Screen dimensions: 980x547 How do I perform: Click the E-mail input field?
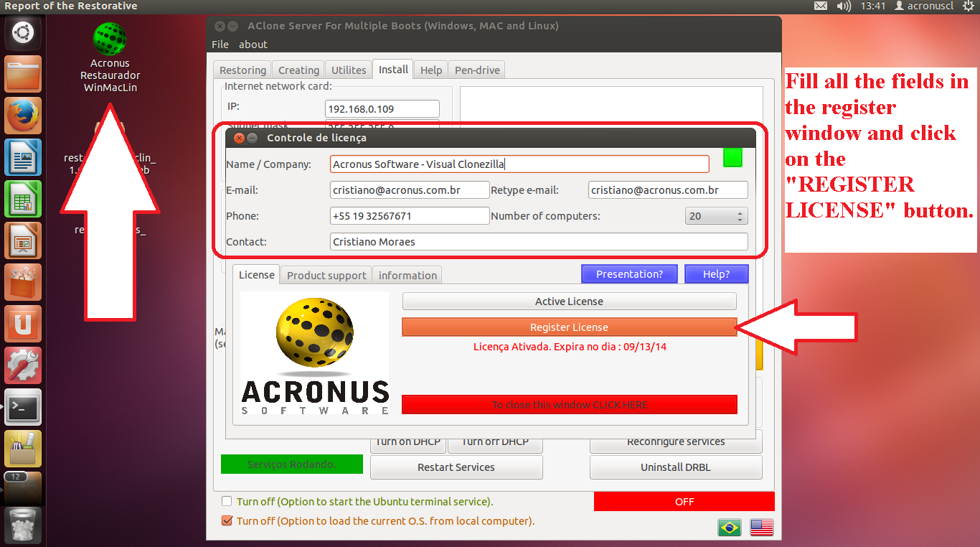410,190
